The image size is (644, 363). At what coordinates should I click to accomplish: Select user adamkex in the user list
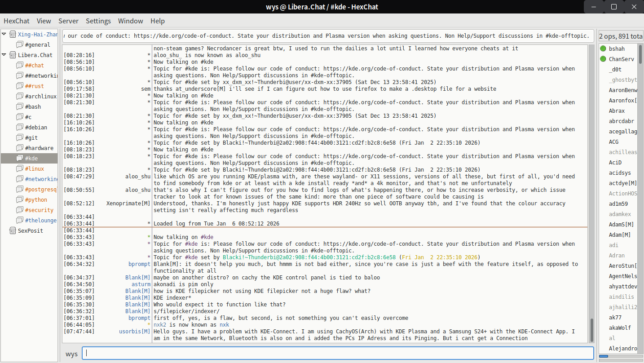tap(620, 214)
